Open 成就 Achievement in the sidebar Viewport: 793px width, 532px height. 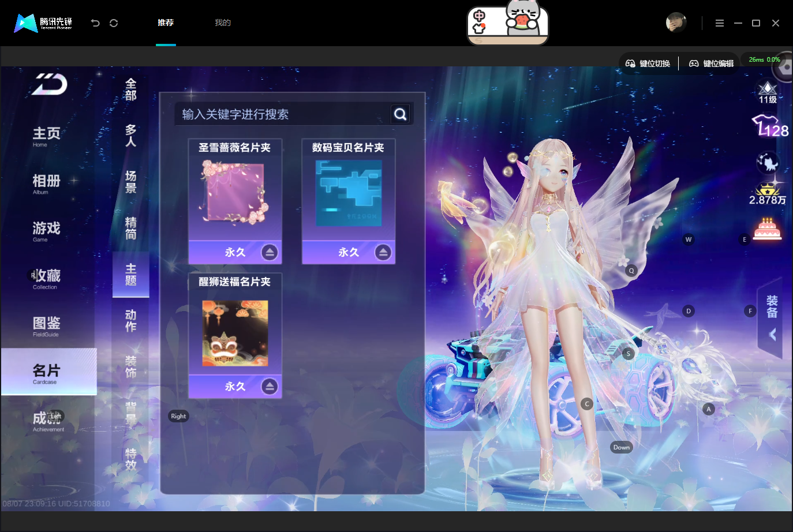coord(48,421)
